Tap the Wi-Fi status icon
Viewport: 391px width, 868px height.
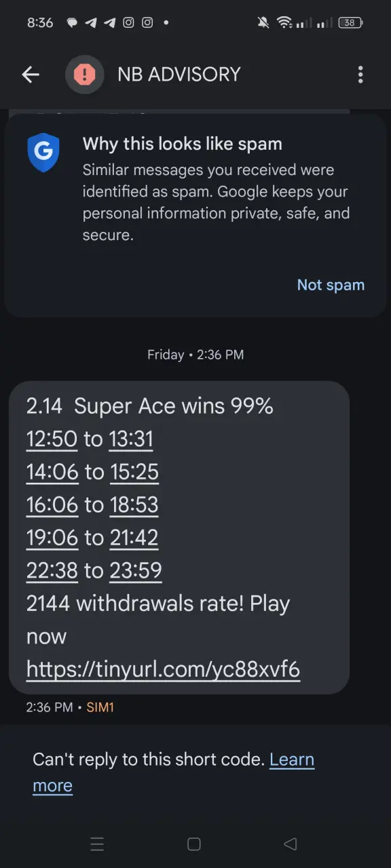point(284,22)
